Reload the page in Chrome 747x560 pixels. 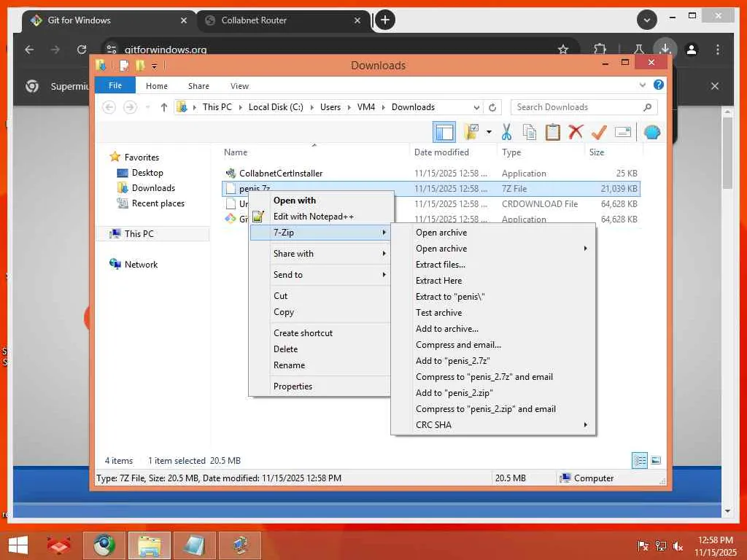tap(82, 50)
